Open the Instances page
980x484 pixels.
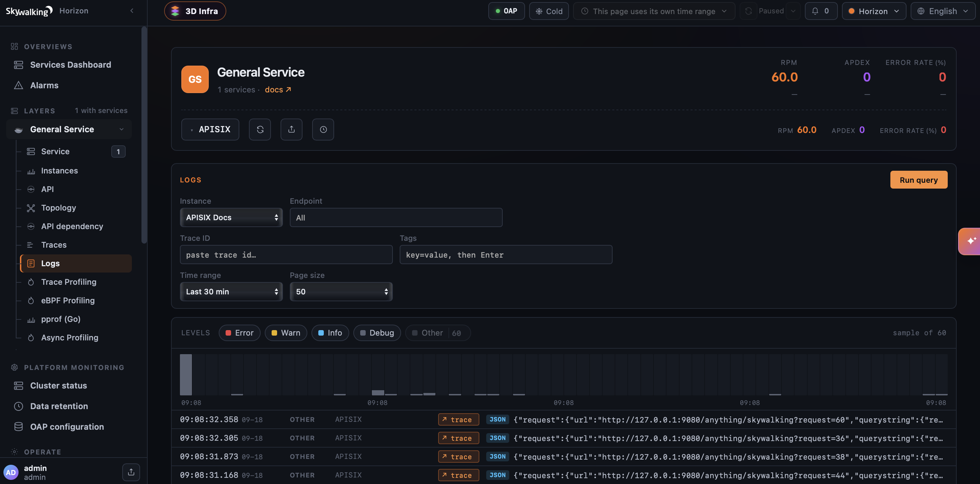coord(76,170)
